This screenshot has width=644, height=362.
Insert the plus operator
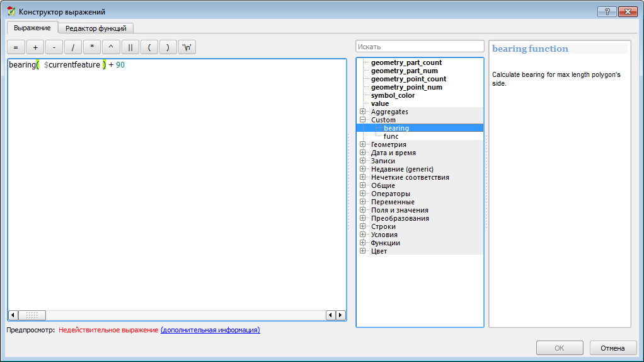click(x=35, y=47)
